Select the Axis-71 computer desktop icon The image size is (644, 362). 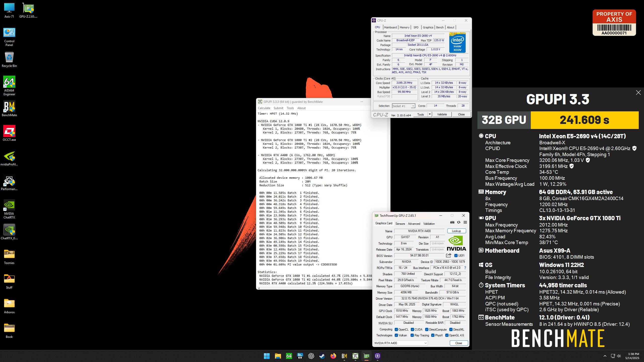pyautogui.click(x=9, y=10)
